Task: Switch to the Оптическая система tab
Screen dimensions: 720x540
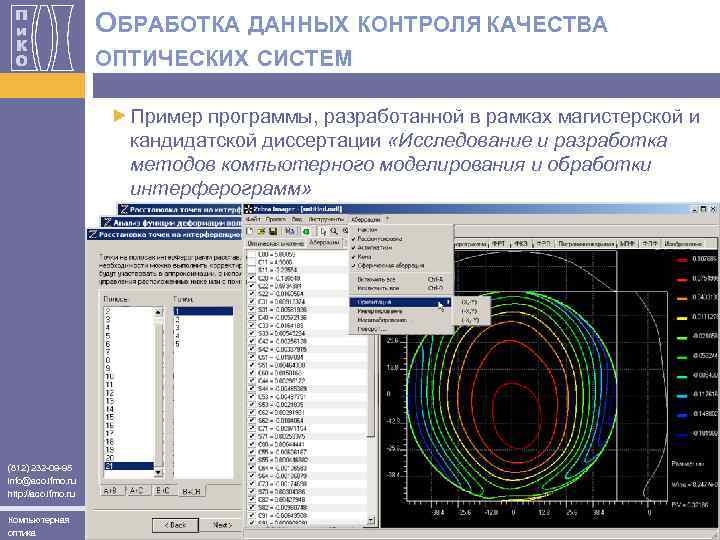Action: [276, 243]
